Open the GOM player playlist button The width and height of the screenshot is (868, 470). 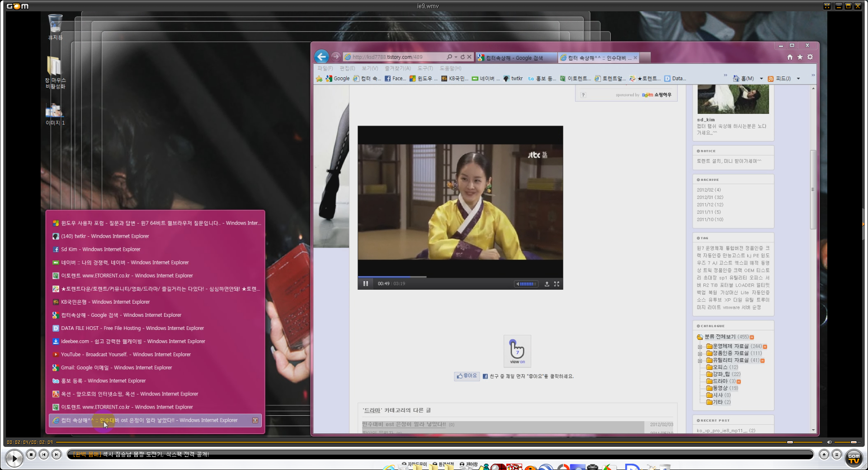(x=837, y=455)
